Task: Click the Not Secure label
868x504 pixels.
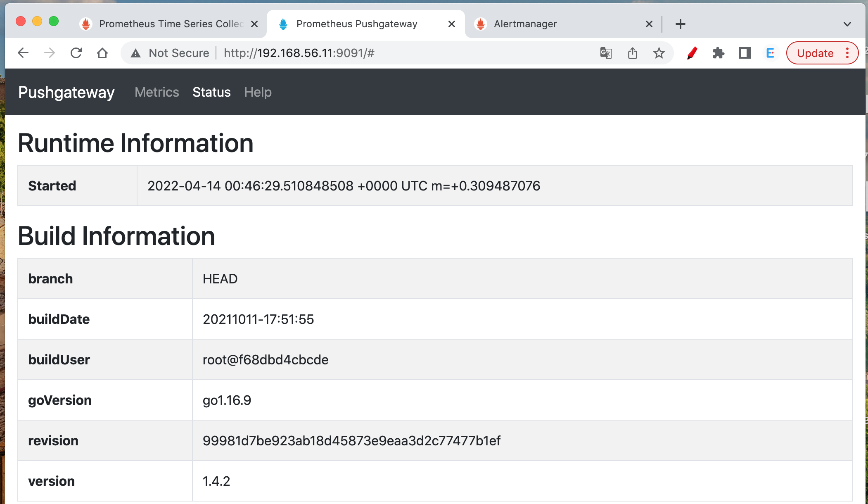Action: 179,53
